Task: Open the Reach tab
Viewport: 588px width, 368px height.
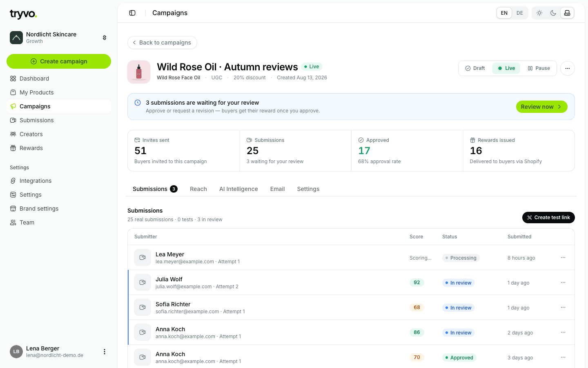Action: (x=198, y=189)
